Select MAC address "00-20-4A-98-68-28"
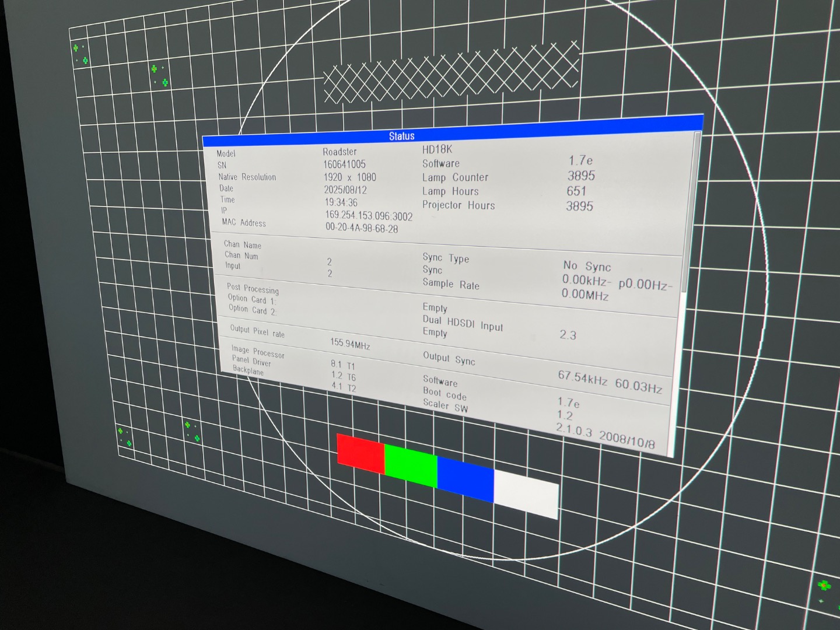 point(362,228)
